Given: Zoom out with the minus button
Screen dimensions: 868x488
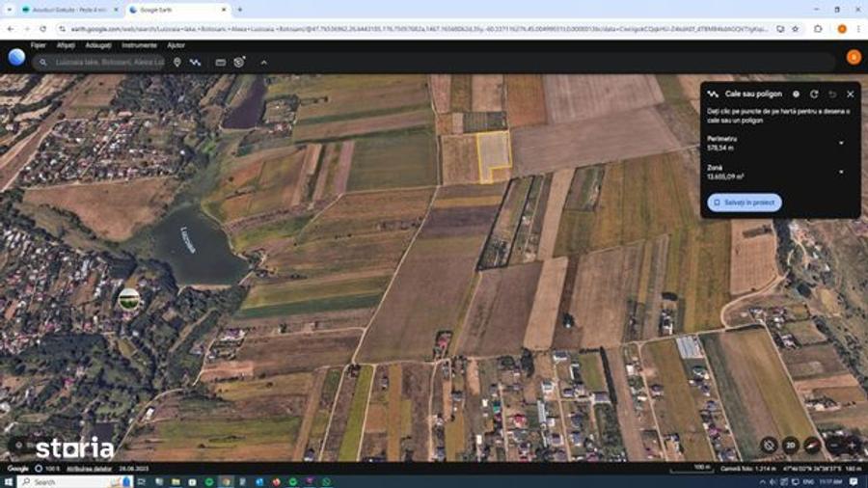Looking at the screenshot, I should point(834,445).
